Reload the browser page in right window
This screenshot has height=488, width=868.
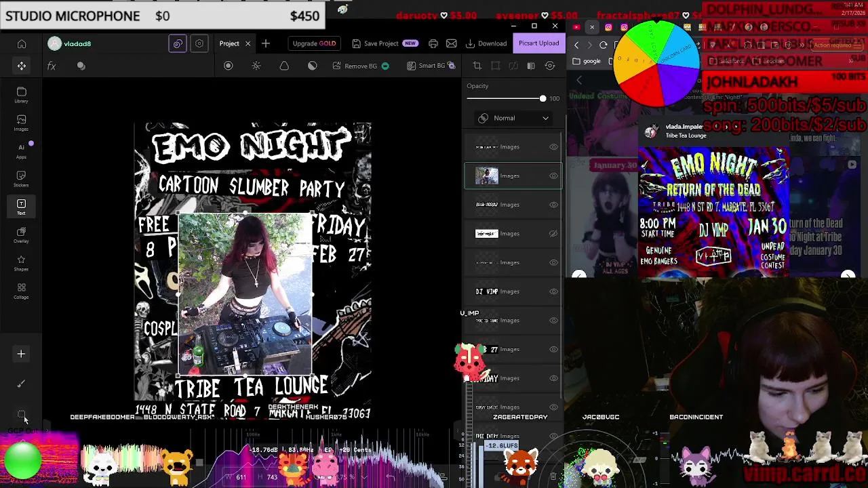pos(603,45)
